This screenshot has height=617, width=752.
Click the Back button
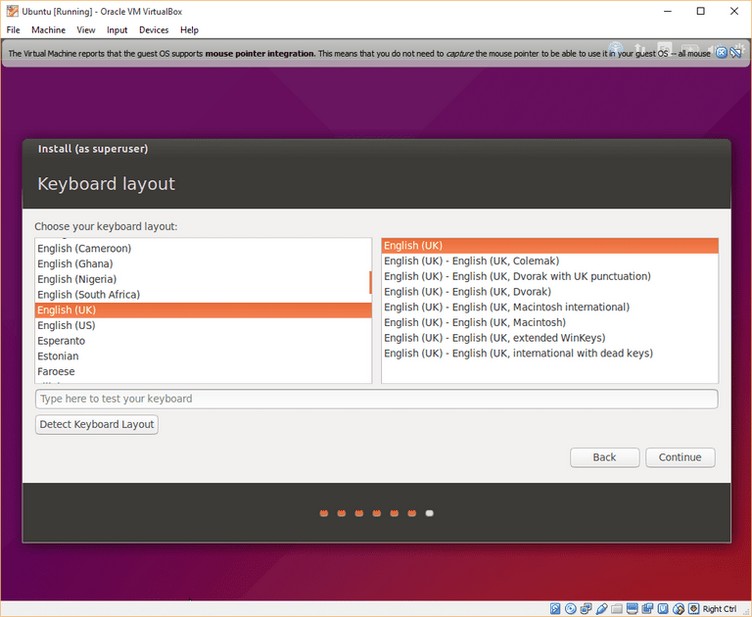pyautogui.click(x=604, y=457)
